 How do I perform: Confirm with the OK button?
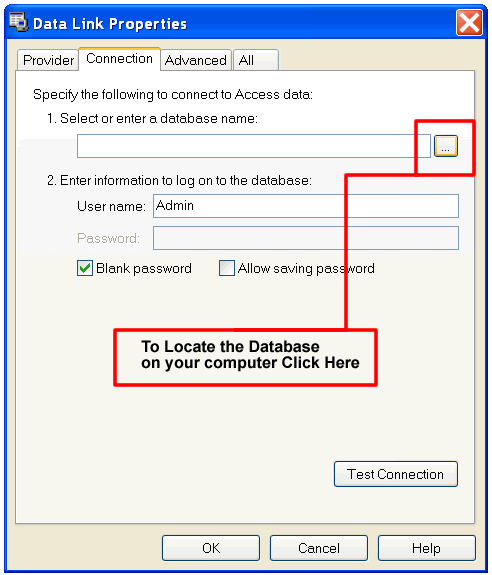point(211,548)
